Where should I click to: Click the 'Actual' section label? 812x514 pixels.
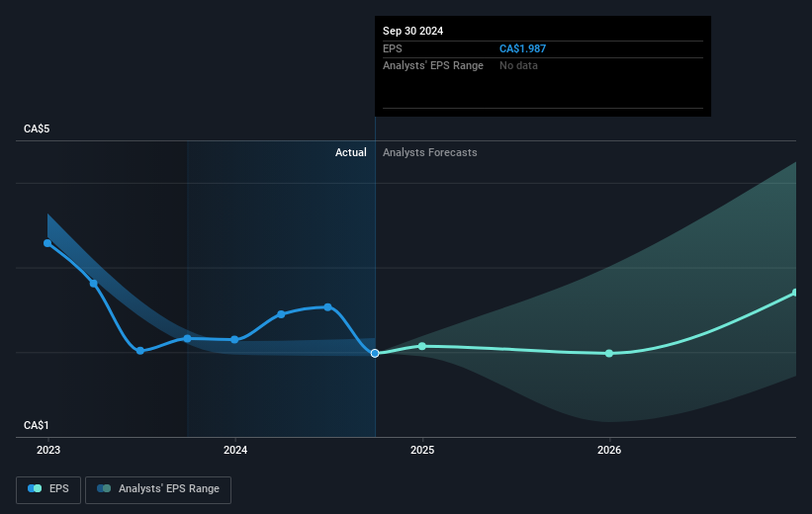[350, 152]
